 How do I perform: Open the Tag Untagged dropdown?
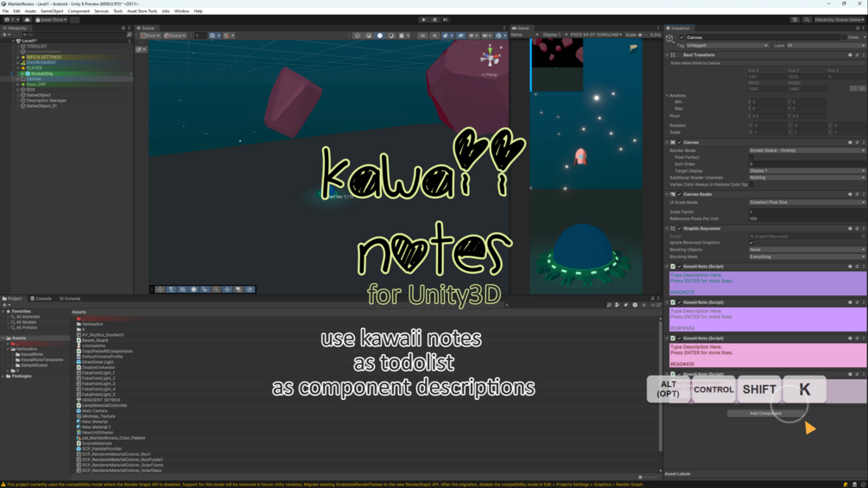pos(727,46)
